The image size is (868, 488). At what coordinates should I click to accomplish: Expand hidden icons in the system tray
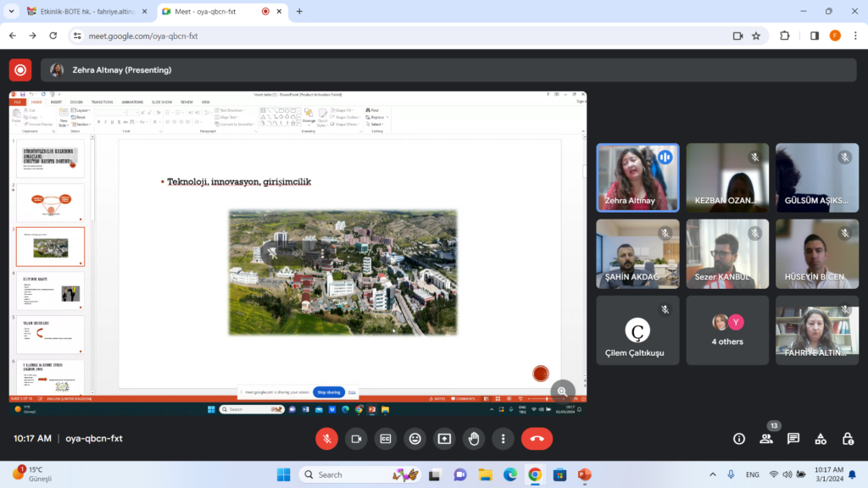(713, 474)
